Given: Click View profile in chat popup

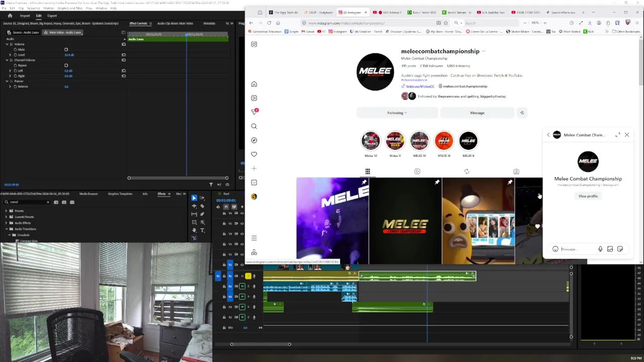Looking at the screenshot, I should 588,196.
